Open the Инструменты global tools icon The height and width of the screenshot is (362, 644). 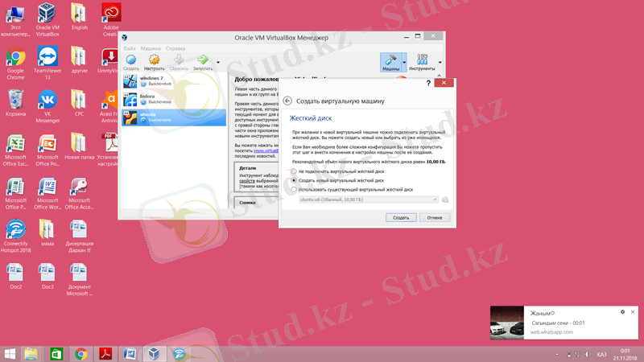[x=422, y=63]
